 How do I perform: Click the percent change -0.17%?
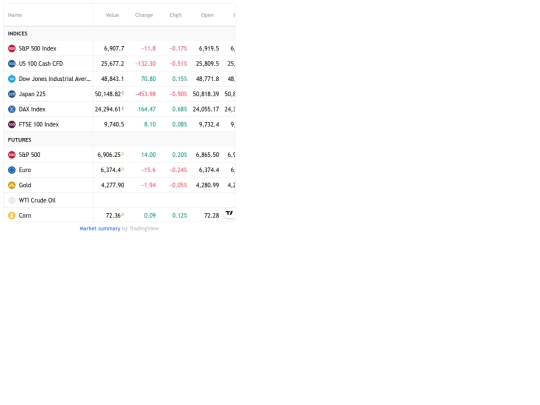[x=178, y=49]
